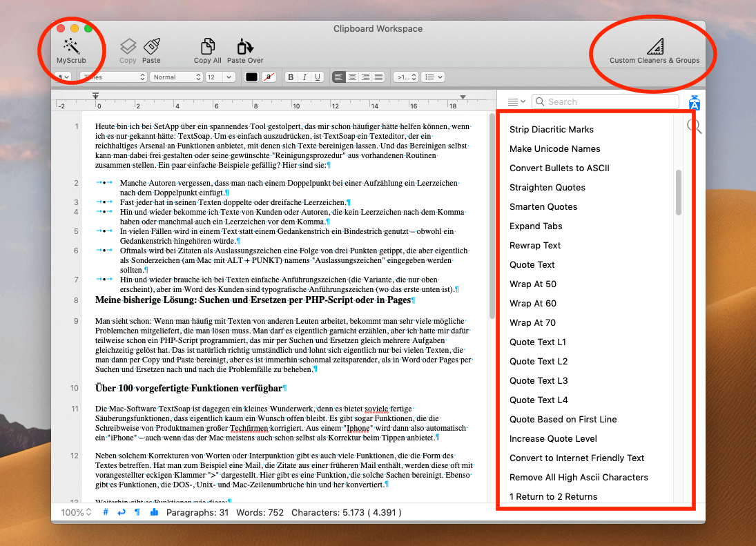Viewport: 756px width, 546px height.
Task: Click the strikethrough highlight color button
Action: pyautogui.click(x=269, y=77)
